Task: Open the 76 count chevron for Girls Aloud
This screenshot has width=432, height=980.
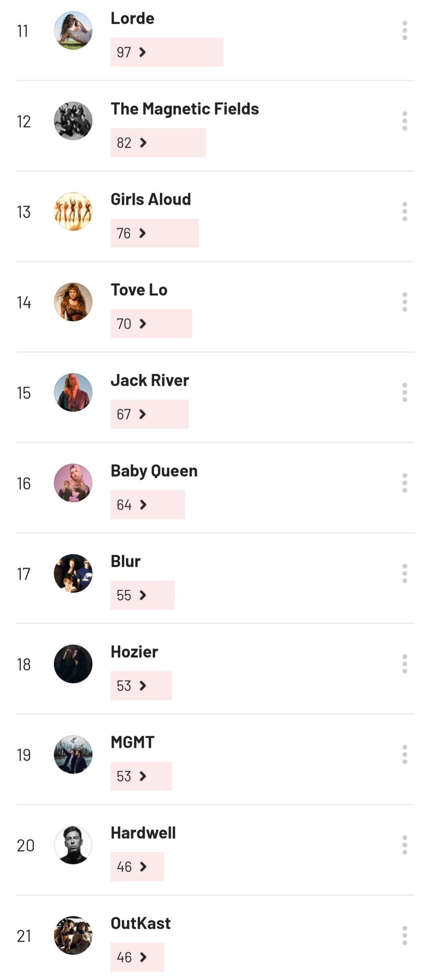Action: 142,233
